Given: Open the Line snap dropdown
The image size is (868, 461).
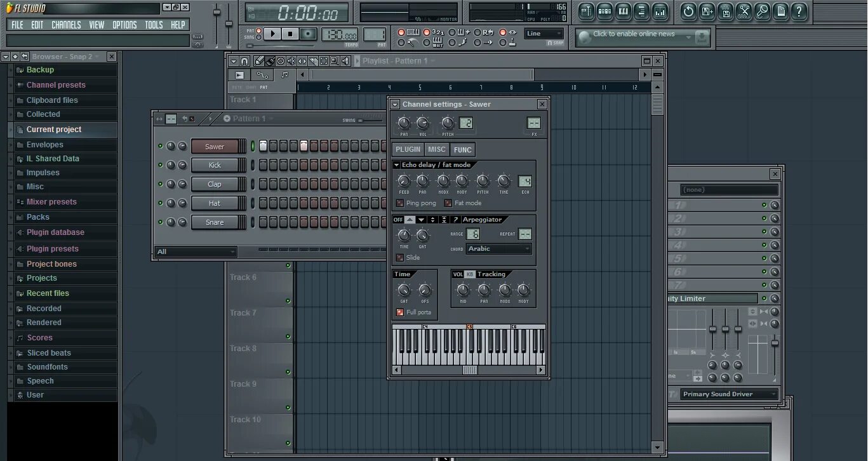Looking at the screenshot, I should tap(544, 34).
